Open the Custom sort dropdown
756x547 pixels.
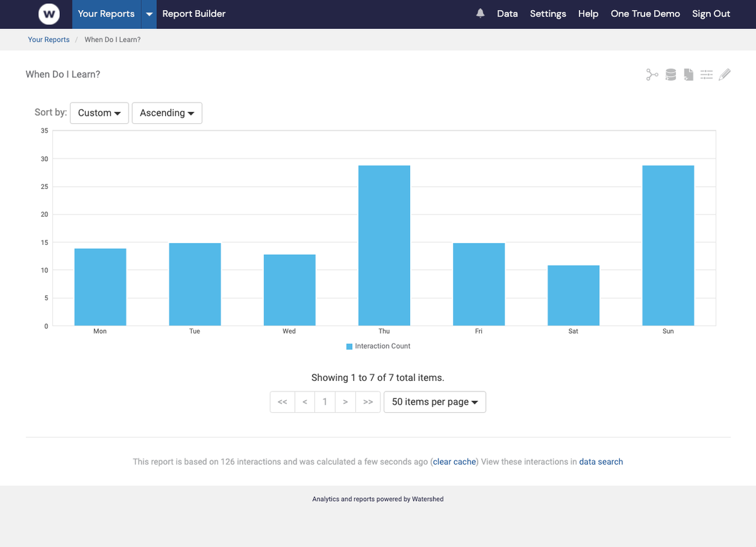click(x=99, y=113)
